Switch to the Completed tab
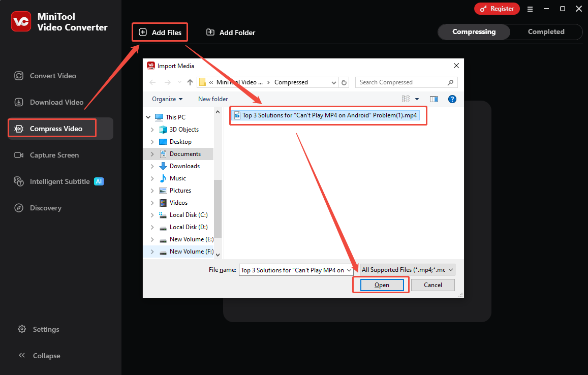The width and height of the screenshot is (588, 375). [x=545, y=32]
